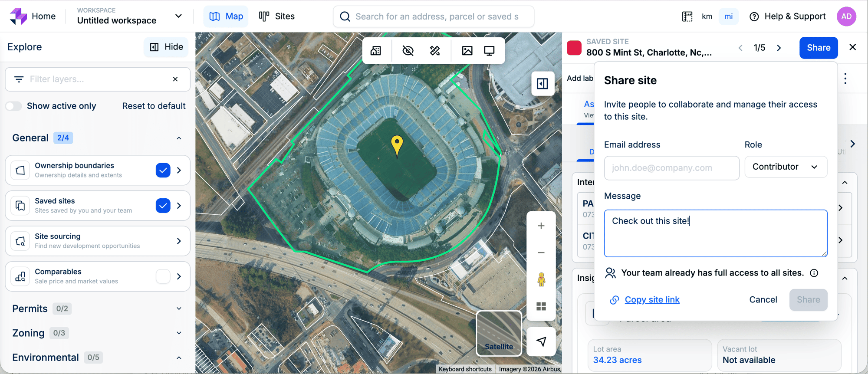Switch to the Sites tab
The image size is (868, 374).
[x=276, y=16]
